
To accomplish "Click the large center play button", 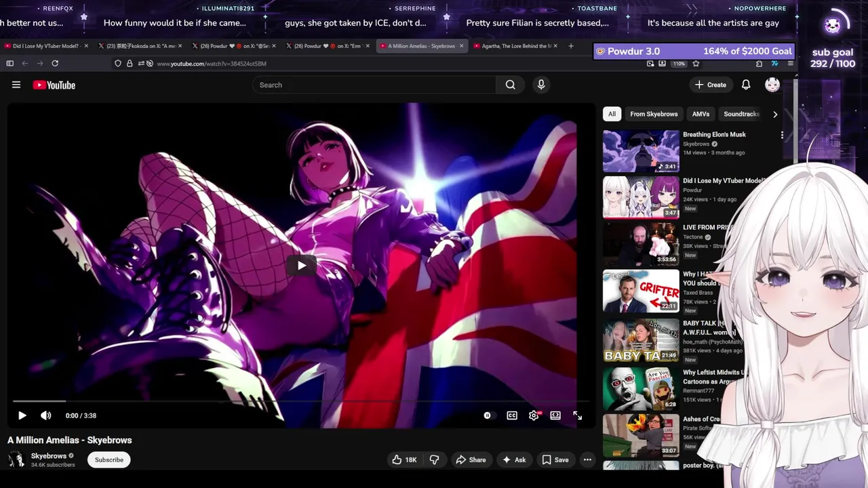I will click(302, 265).
